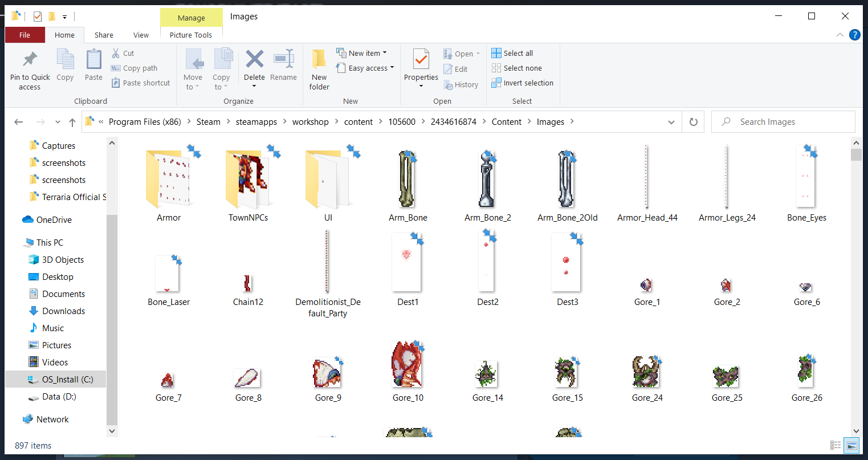Open Customize Quick Access Toolbar dropdown

click(65, 17)
